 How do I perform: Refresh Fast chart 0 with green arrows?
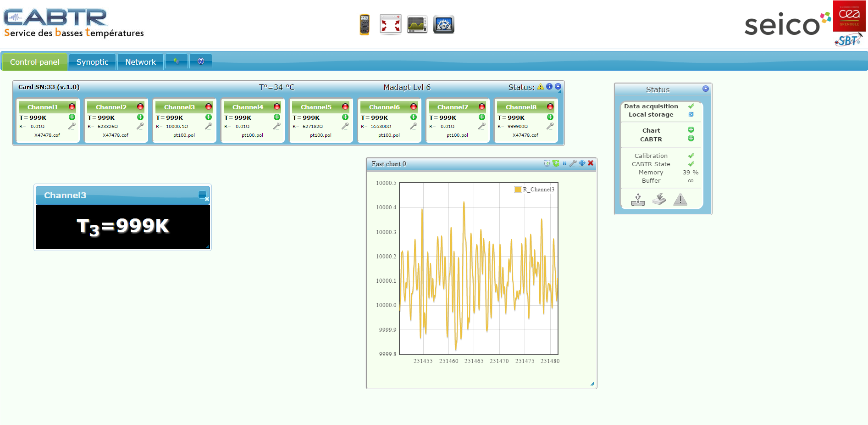(556, 163)
